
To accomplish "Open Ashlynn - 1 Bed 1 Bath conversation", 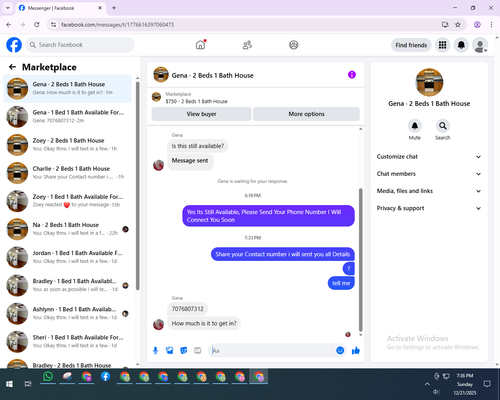I will tap(67, 313).
